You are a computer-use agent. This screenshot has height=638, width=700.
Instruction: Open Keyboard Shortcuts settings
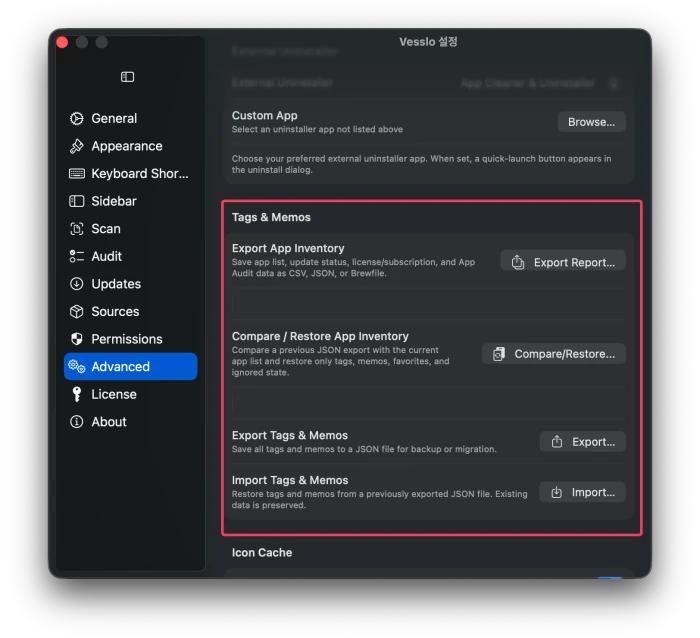tap(130, 173)
